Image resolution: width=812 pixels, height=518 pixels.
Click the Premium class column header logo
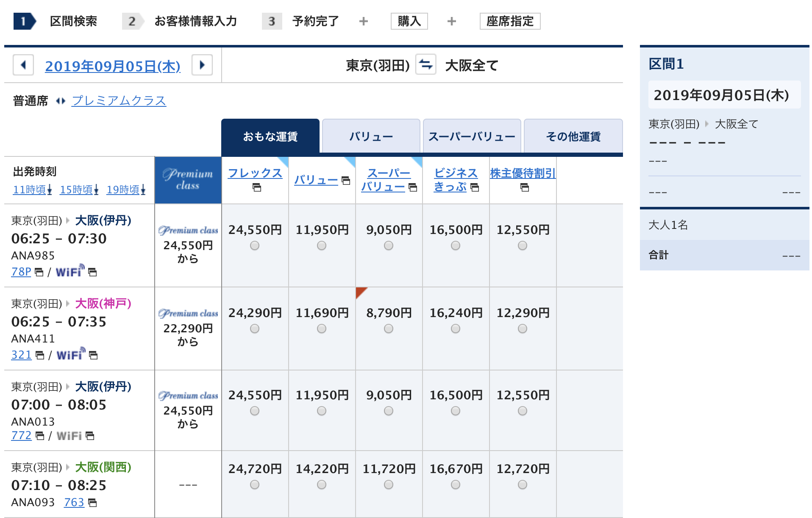click(x=188, y=180)
